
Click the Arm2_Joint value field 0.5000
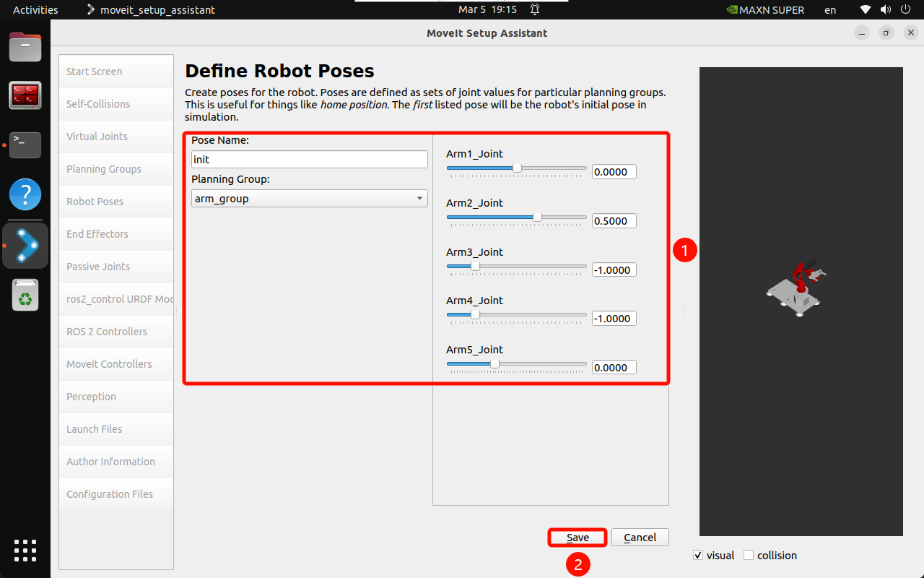tap(614, 221)
